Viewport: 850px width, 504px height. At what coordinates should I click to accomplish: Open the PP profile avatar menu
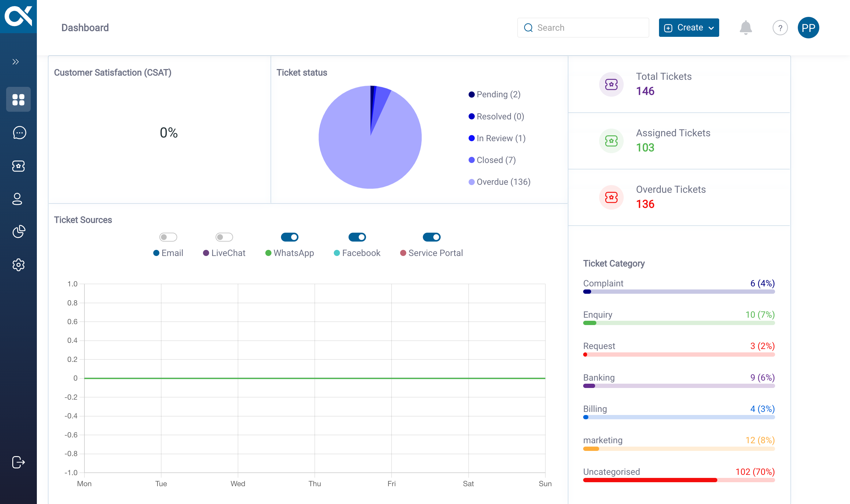pyautogui.click(x=808, y=28)
